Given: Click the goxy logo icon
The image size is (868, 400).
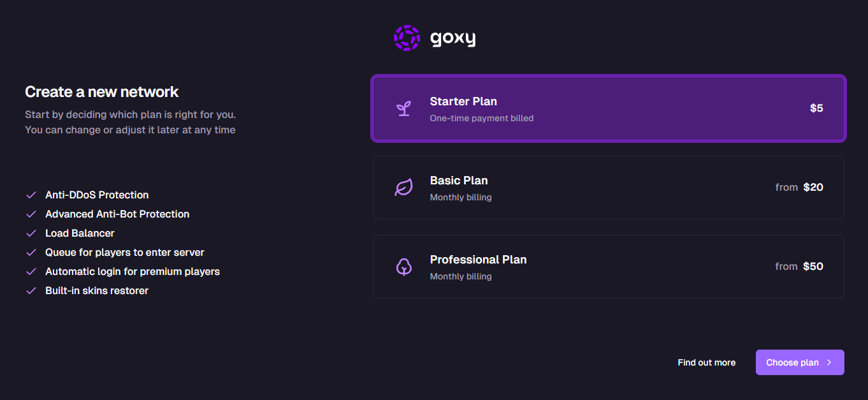Looking at the screenshot, I should [407, 37].
